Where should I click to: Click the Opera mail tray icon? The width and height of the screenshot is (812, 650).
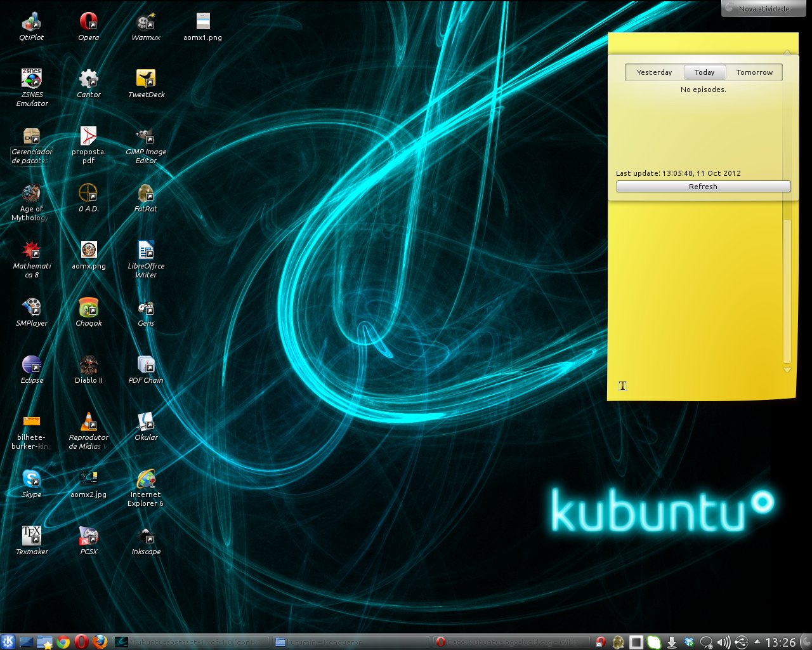pyautogui.click(x=601, y=642)
